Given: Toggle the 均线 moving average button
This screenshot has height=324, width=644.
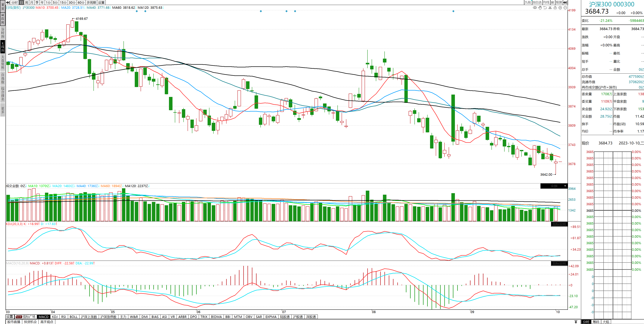Looking at the screenshot, I should tap(546, 3).
